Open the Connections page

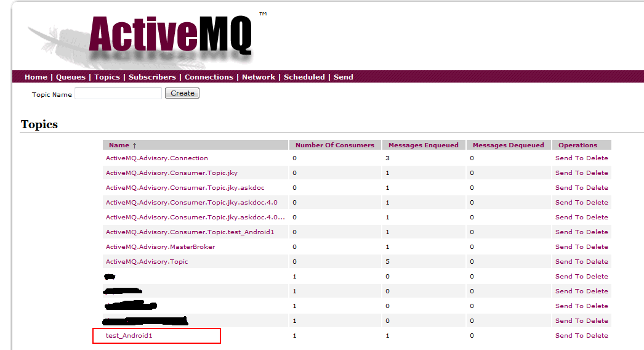tap(209, 77)
